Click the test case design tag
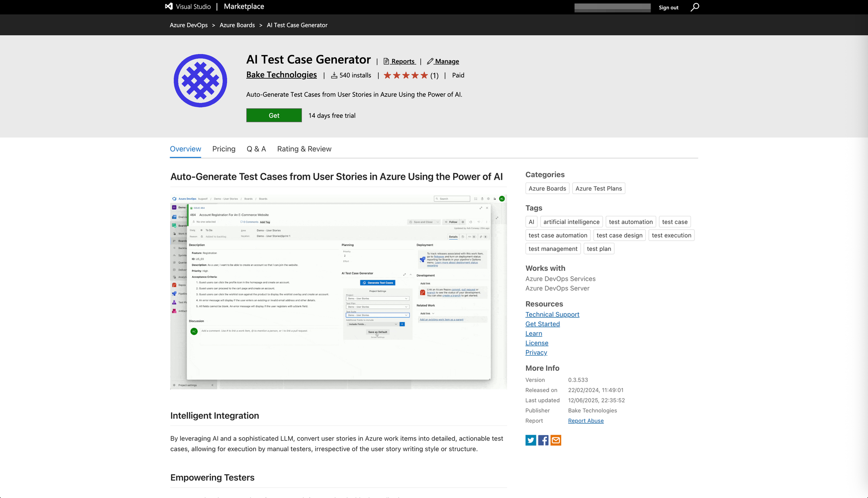 619,235
